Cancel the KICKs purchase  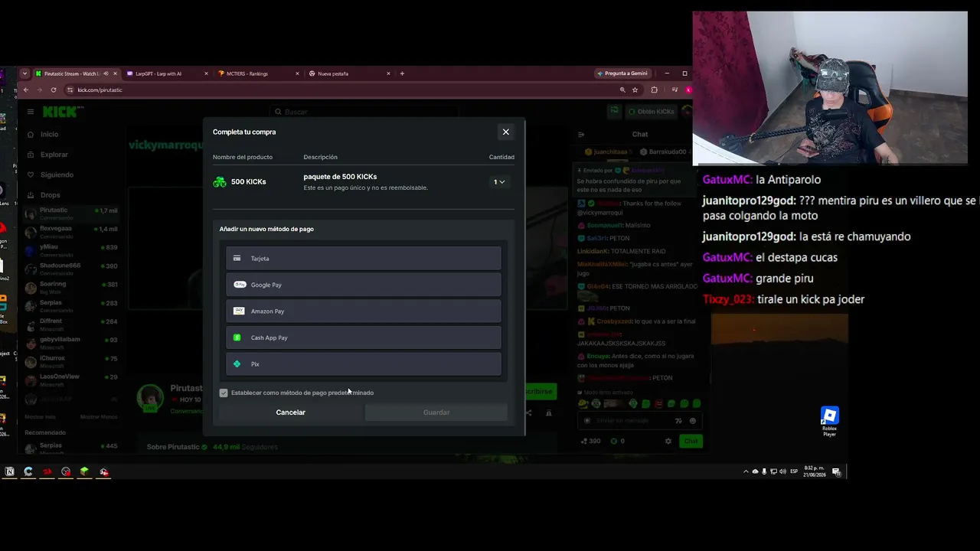point(291,412)
